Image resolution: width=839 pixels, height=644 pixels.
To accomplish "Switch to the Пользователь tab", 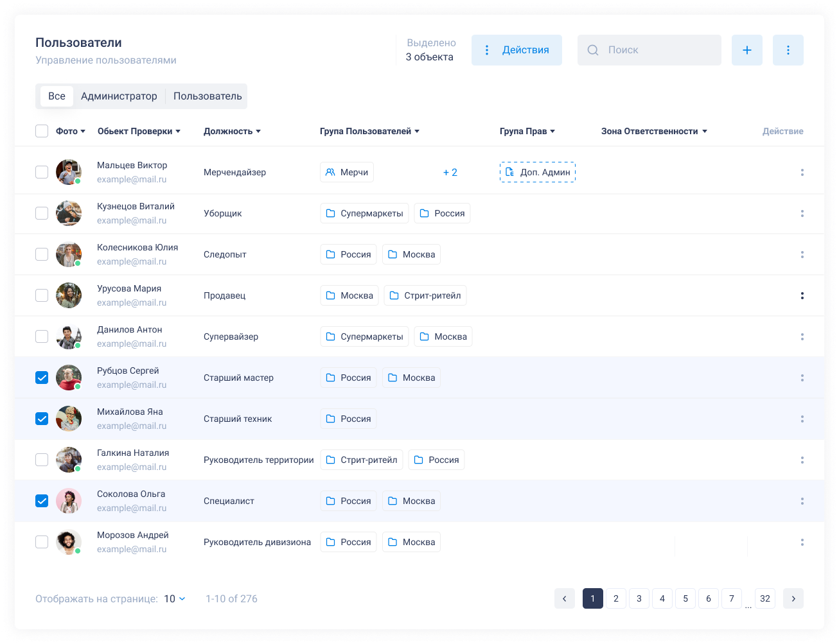I will pos(208,96).
